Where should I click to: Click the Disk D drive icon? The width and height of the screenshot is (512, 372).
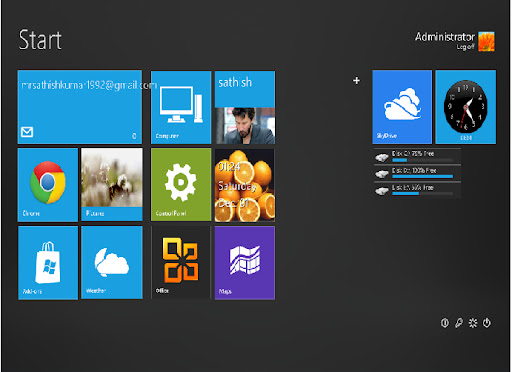[382, 174]
